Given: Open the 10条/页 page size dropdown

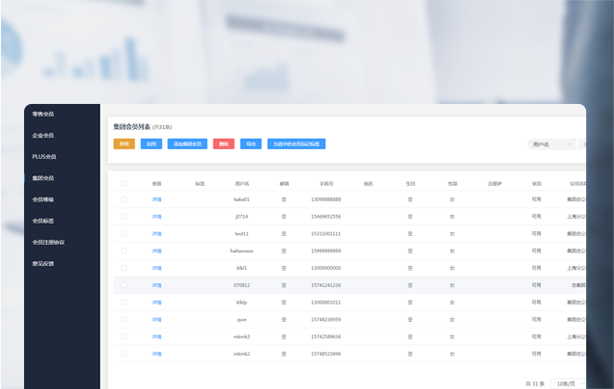Looking at the screenshot, I should click(568, 384).
